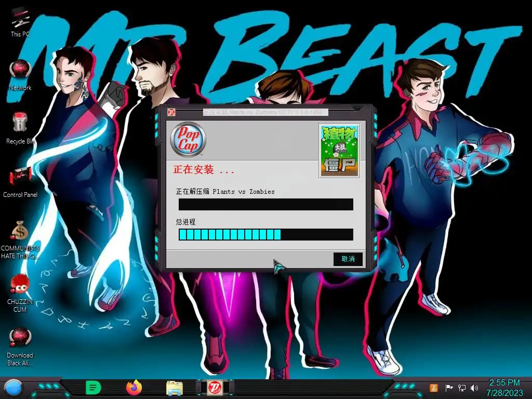
Task: Click the installer window title text
Action: click(265, 112)
